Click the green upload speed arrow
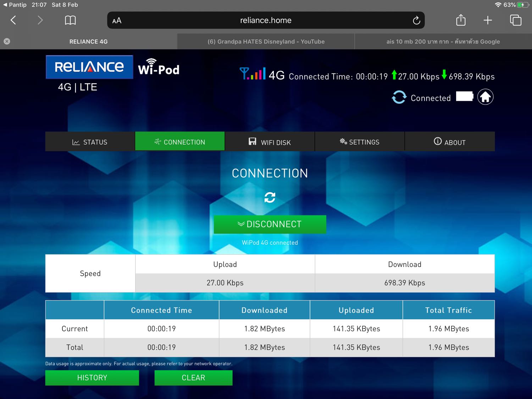Viewport: 532px width, 399px height. coord(394,75)
